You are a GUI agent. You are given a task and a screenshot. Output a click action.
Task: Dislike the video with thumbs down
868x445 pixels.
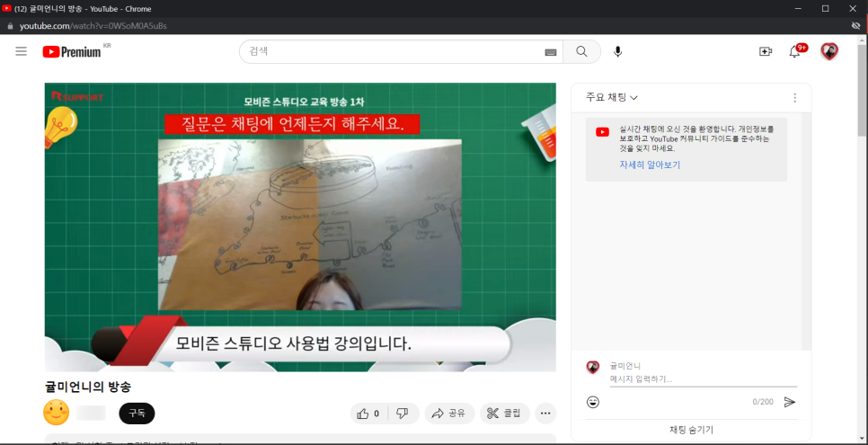click(x=403, y=414)
